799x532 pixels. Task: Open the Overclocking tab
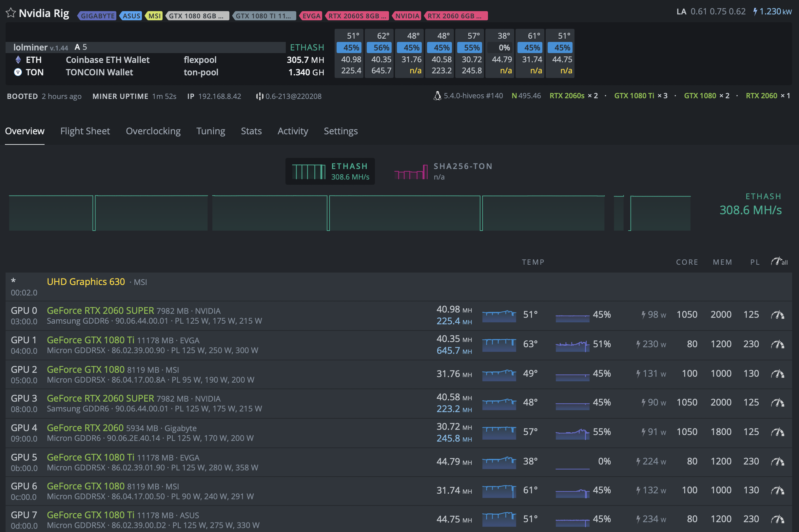point(153,131)
